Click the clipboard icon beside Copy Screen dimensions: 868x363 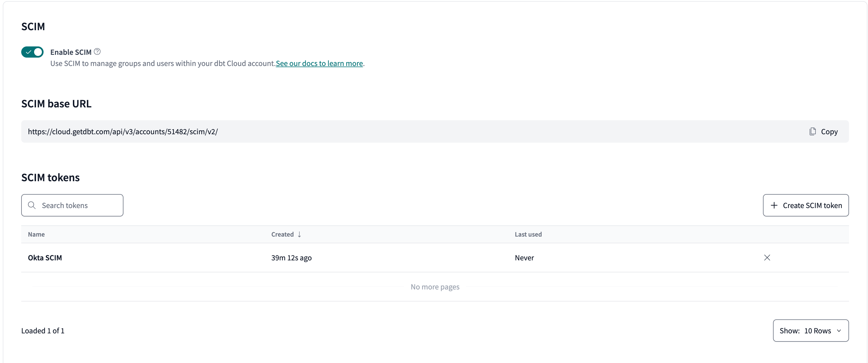(812, 131)
